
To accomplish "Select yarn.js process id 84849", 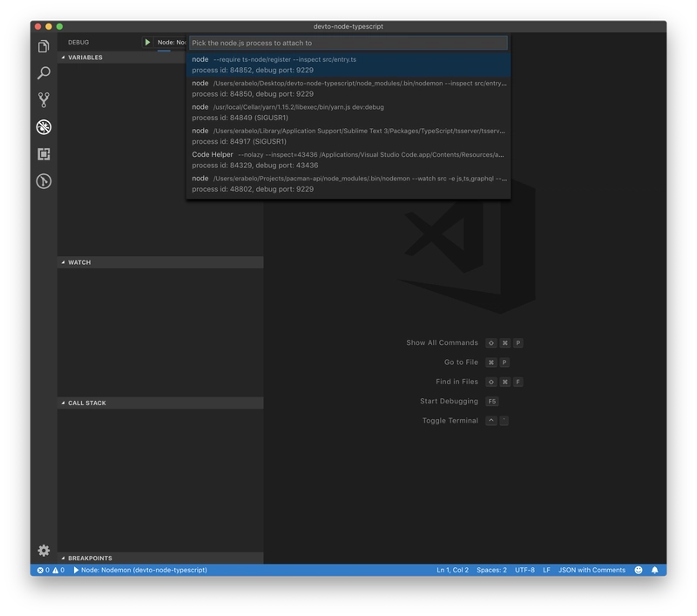I will [x=348, y=112].
